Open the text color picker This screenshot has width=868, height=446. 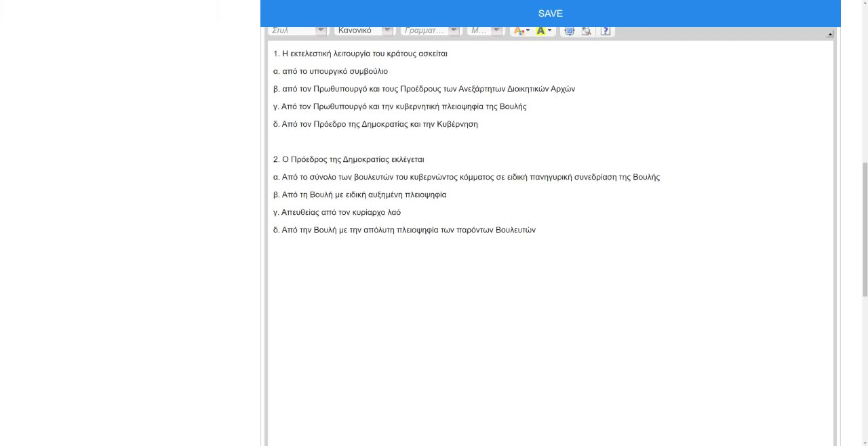click(x=521, y=31)
